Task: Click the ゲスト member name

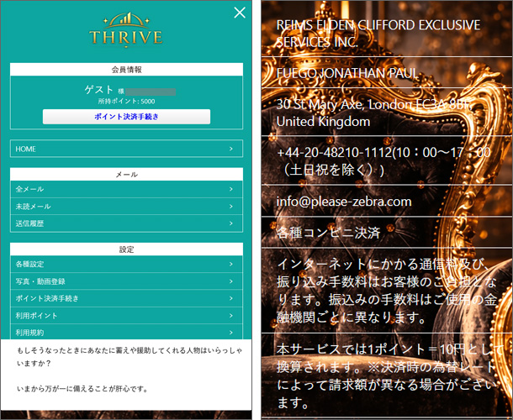Action: [98, 90]
